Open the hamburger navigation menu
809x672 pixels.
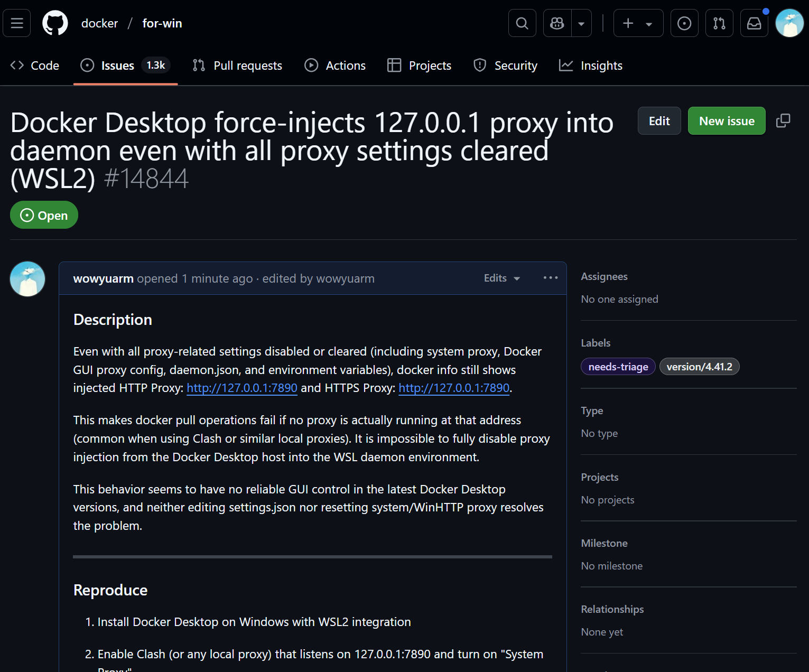tap(17, 23)
